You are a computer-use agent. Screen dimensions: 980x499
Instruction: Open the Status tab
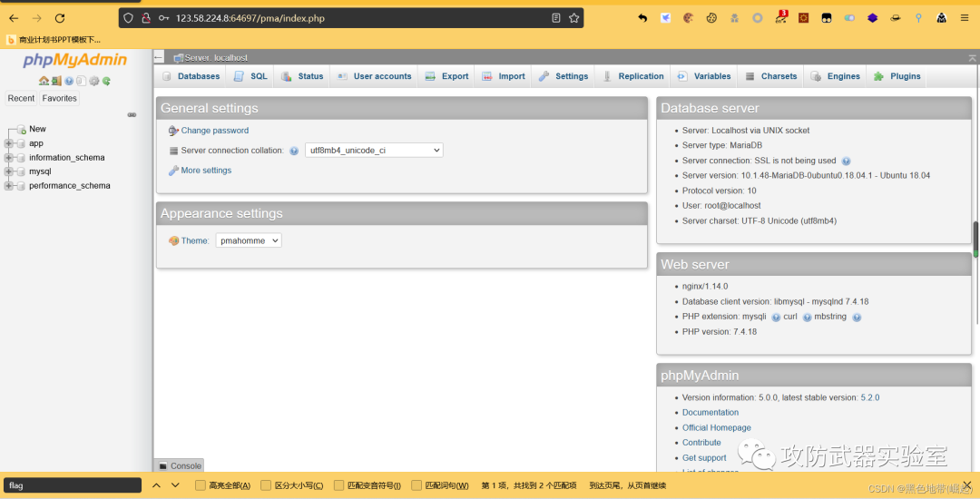(302, 76)
